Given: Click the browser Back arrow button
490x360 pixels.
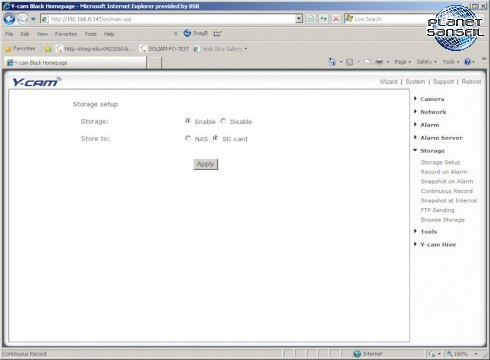Looking at the screenshot, I should coord(9,19).
